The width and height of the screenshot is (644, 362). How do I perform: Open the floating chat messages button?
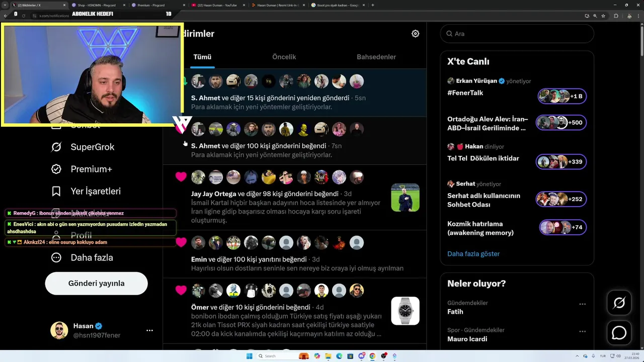click(x=619, y=333)
